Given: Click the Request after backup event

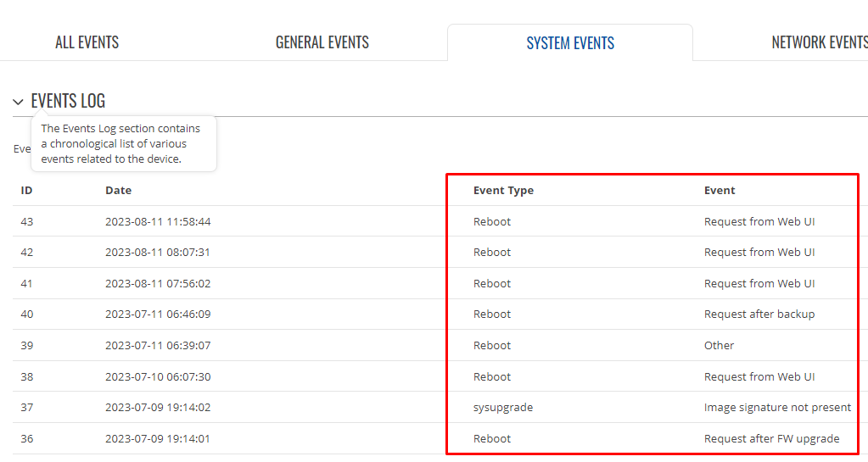Looking at the screenshot, I should coord(759,314).
